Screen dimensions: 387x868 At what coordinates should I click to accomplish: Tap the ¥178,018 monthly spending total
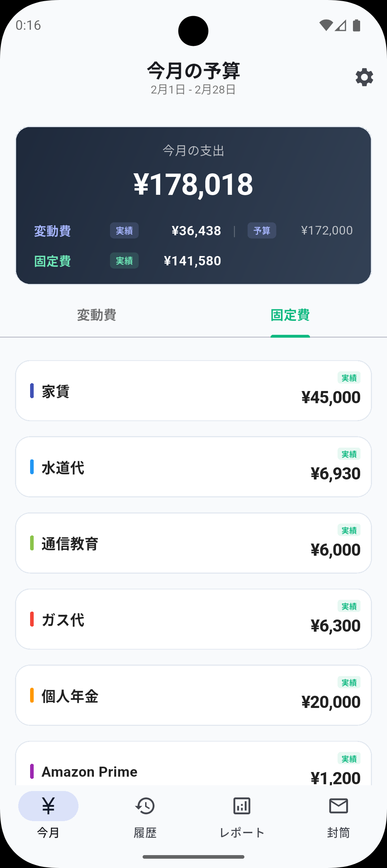[193, 184]
